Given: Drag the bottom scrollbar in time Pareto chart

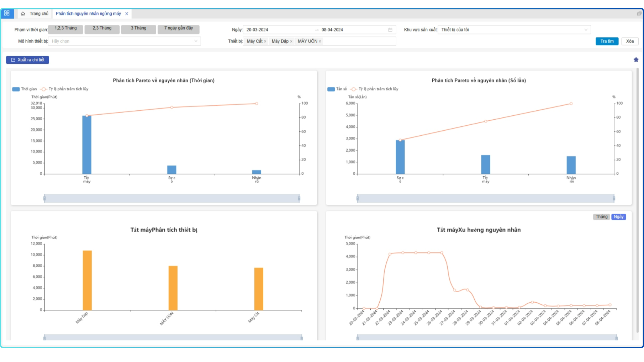Looking at the screenshot, I should [x=172, y=197].
